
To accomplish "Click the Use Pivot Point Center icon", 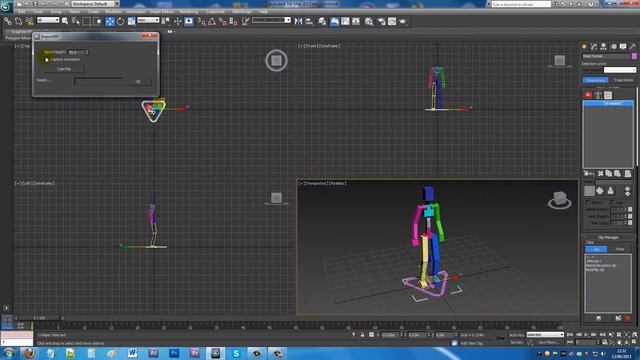I will tap(166, 21).
